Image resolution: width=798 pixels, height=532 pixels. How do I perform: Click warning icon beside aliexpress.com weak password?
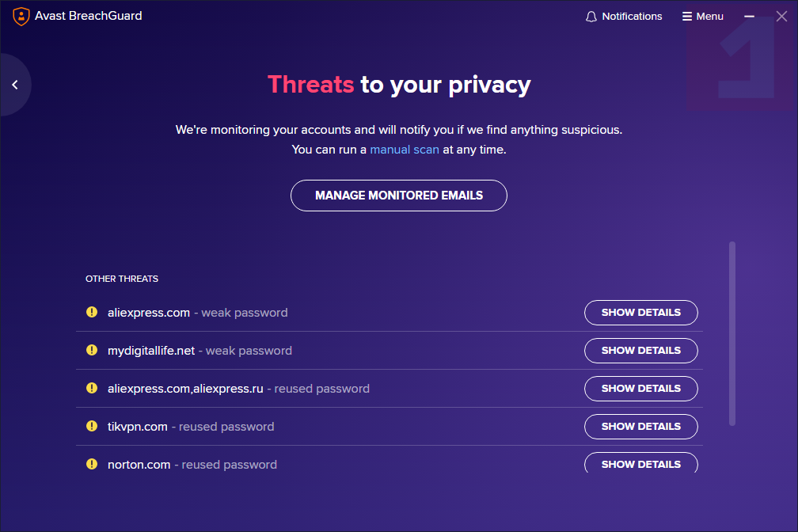click(92, 312)
